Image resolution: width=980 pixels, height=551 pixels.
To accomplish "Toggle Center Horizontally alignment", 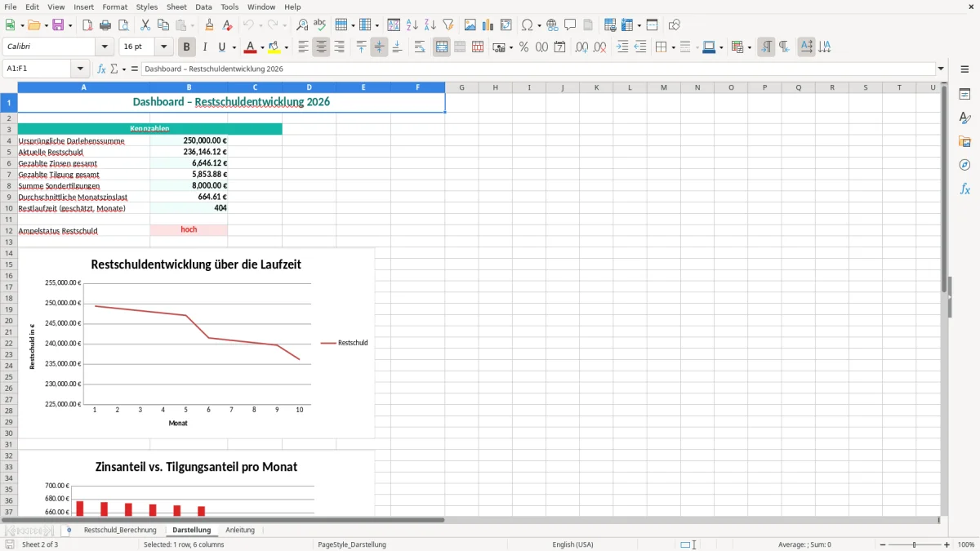I will 321,47.
